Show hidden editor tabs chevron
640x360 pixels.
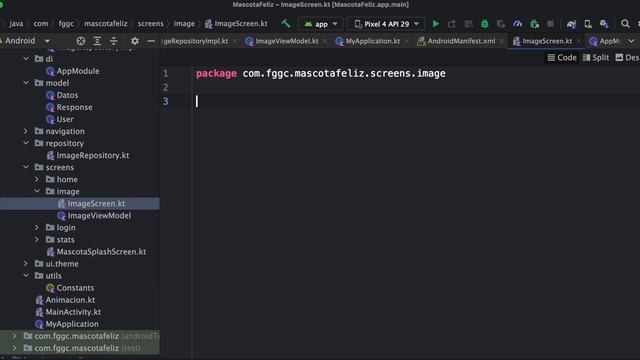[x=631, y=41]
